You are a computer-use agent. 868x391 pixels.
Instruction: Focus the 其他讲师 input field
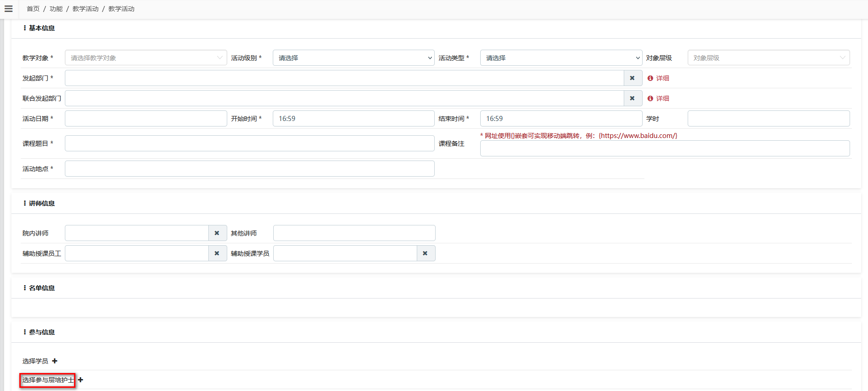pos(354,233)
